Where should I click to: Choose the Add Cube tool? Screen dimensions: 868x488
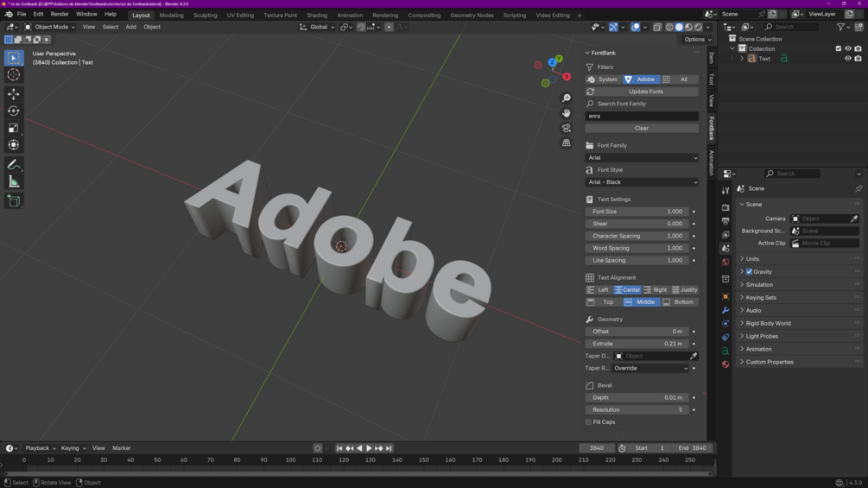pyautogui.click(x=13, y=201)
